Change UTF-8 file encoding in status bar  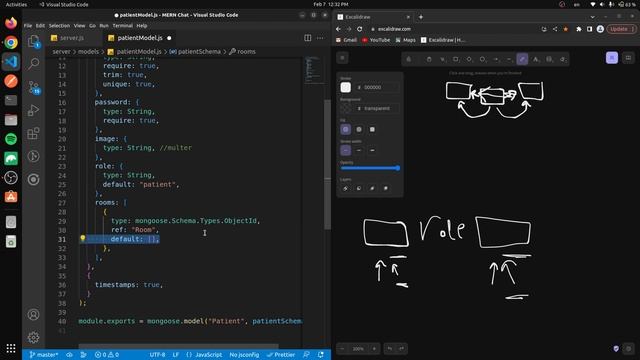157,355
